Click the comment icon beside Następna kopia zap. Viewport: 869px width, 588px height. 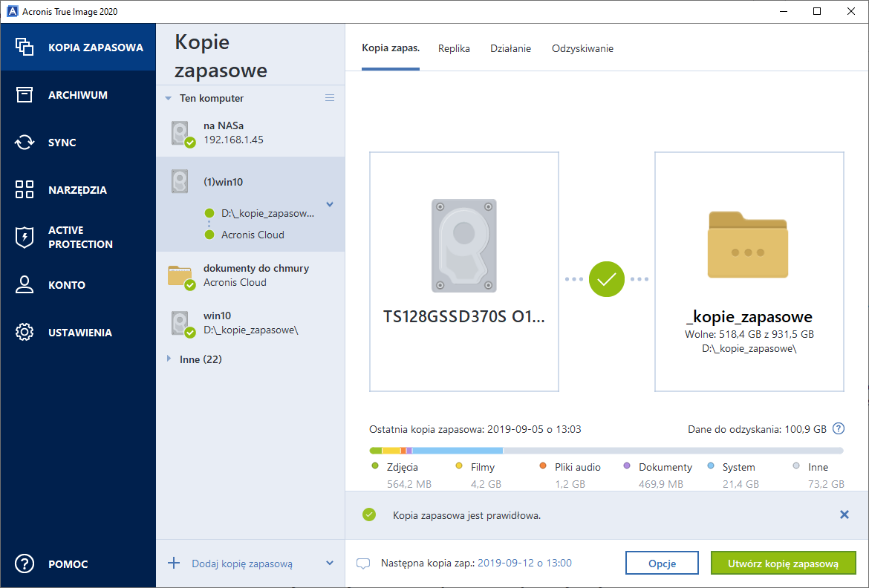pos(363,563)
